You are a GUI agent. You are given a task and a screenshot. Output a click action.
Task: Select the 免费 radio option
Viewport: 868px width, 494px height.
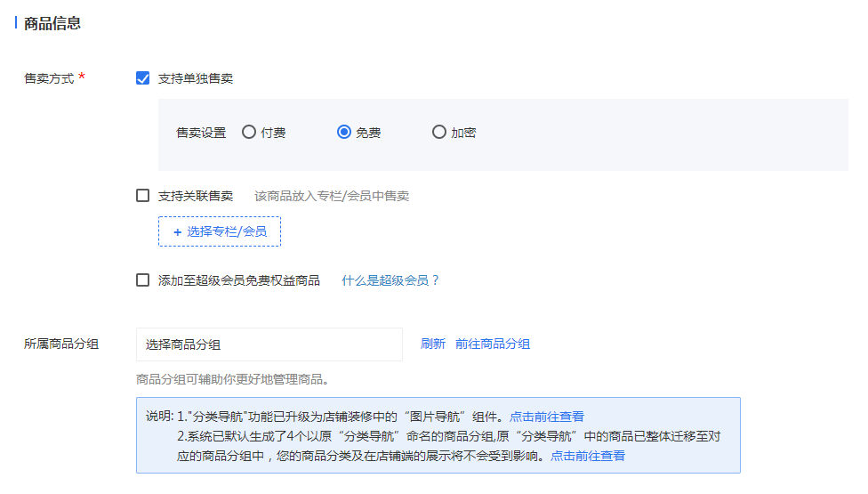pyautogui.click(x=344, y=132)
